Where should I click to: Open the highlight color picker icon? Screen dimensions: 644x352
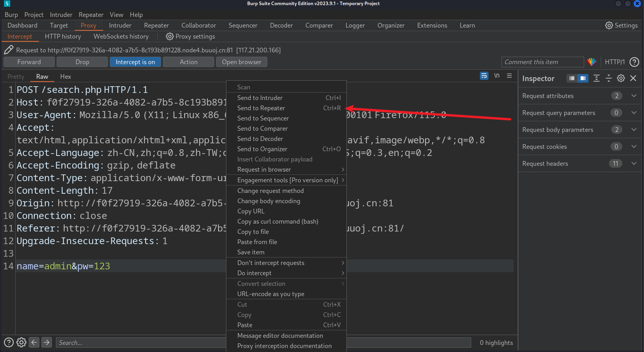click(x=592, y=62)
